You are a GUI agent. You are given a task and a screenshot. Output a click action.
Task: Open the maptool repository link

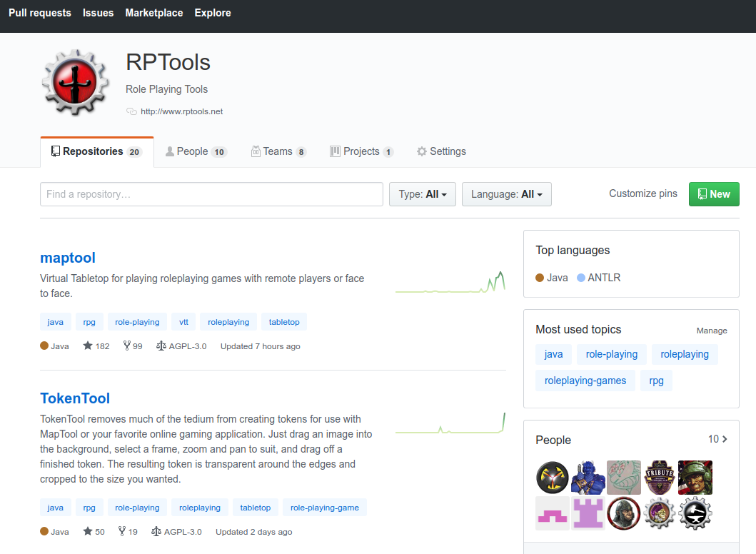click(x=68, y=258)
